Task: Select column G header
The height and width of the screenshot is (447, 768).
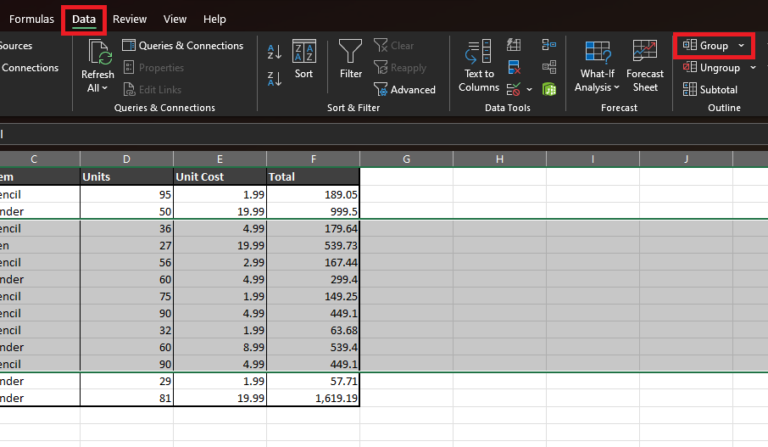Action: (x=406, y=159)
